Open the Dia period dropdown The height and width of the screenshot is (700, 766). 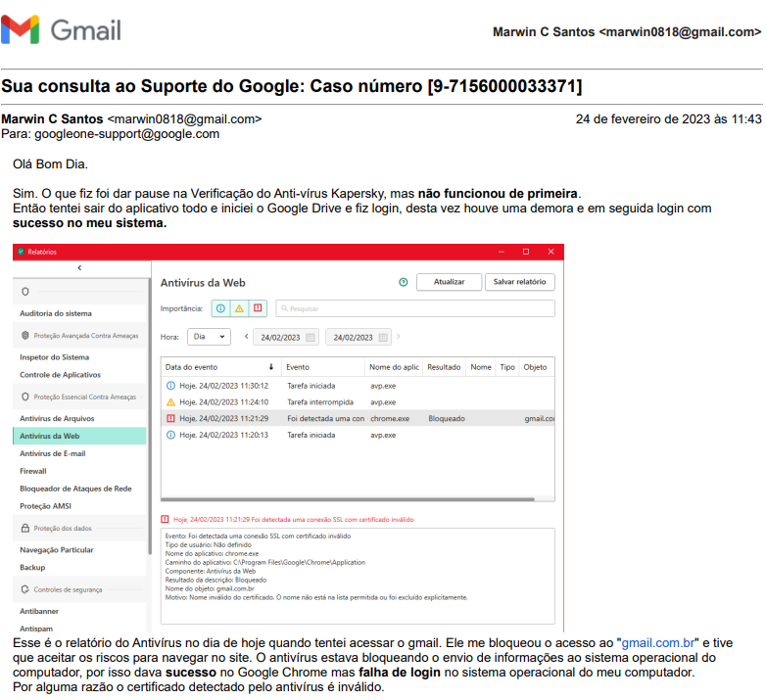click(209, 337)
